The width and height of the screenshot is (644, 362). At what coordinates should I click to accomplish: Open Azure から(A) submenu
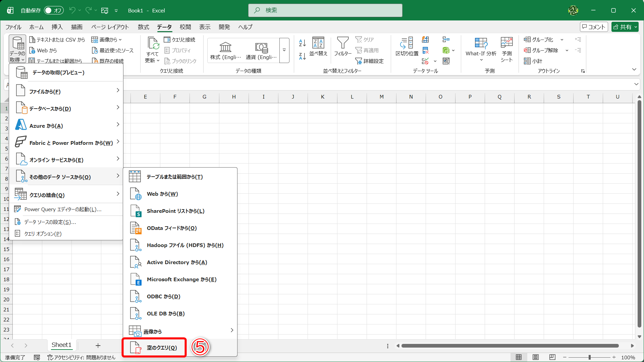[x=66, y=125]
